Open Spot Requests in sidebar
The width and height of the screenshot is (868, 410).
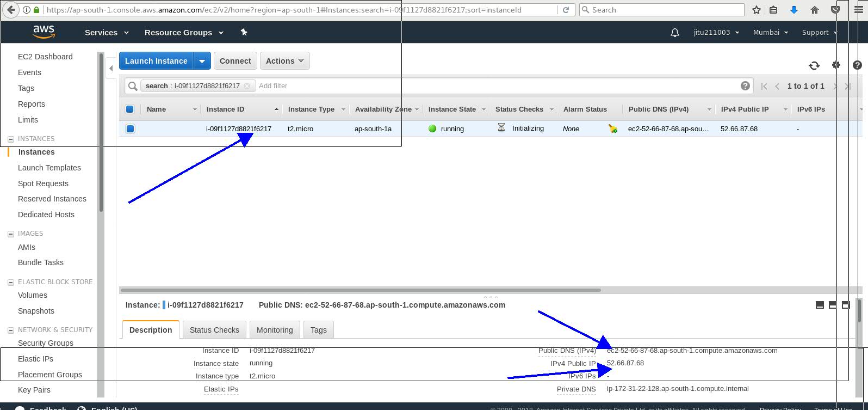click(43, 183)
